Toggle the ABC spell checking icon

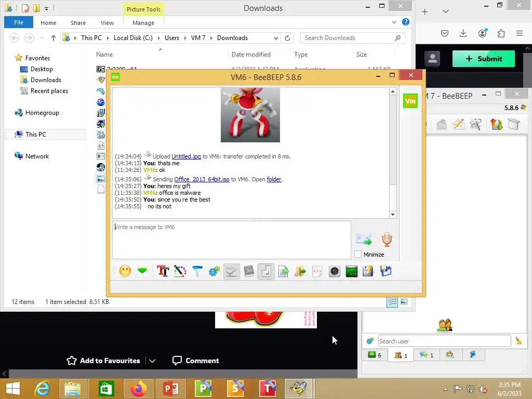coord(231,271)
